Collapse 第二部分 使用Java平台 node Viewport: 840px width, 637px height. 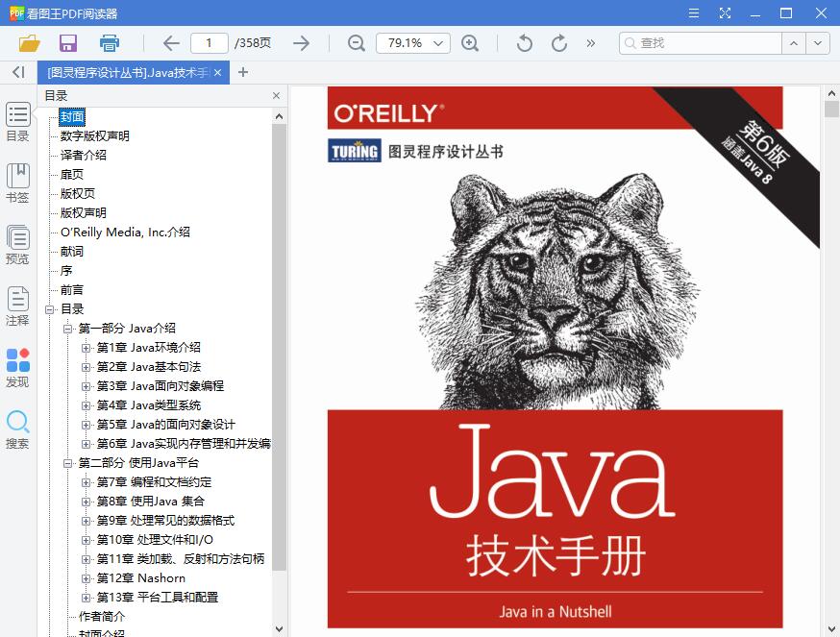coord(67,463)
